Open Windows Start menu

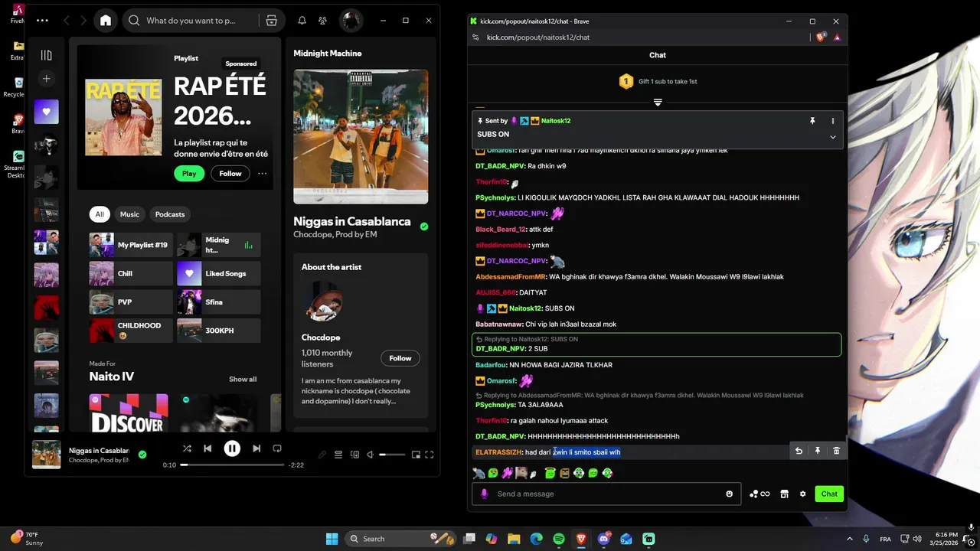pyautogui.click(x=332, y=539)
